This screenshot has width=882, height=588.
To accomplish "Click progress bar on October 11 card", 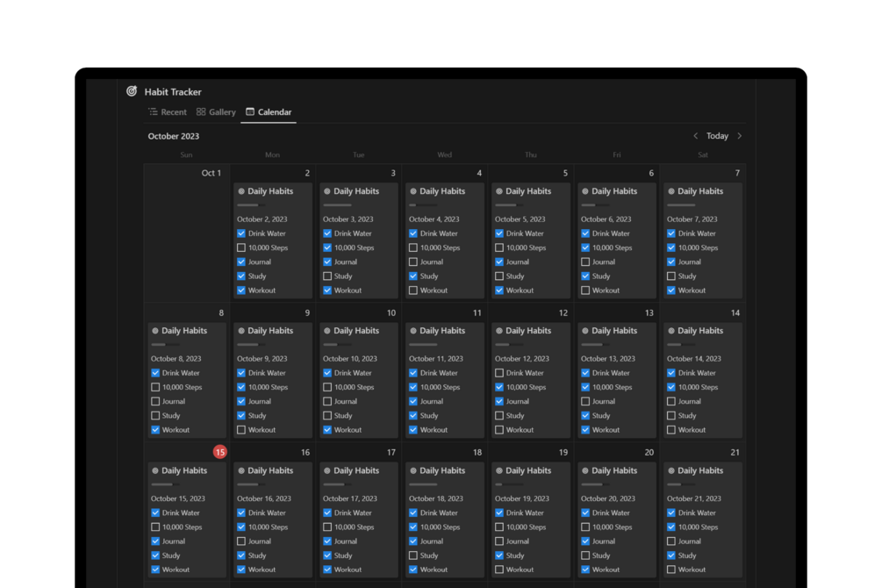I will [x=424, y=345].
